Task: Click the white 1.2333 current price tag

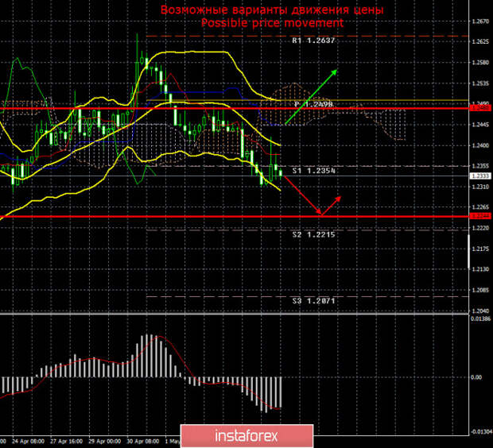Action: 480,176
